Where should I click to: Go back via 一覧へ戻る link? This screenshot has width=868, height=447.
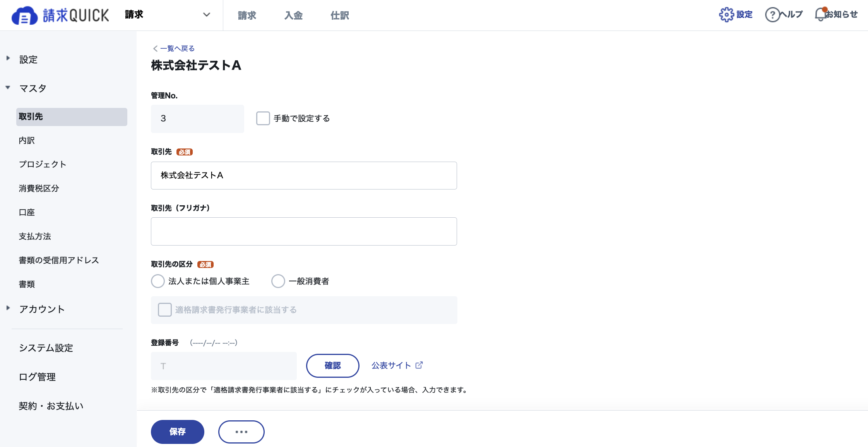[177, 48]
